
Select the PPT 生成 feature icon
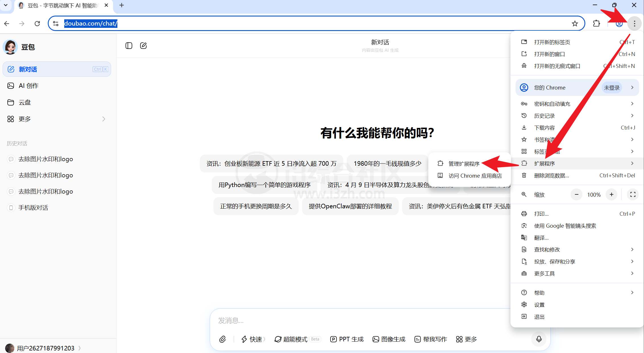[x=346, y=339]
